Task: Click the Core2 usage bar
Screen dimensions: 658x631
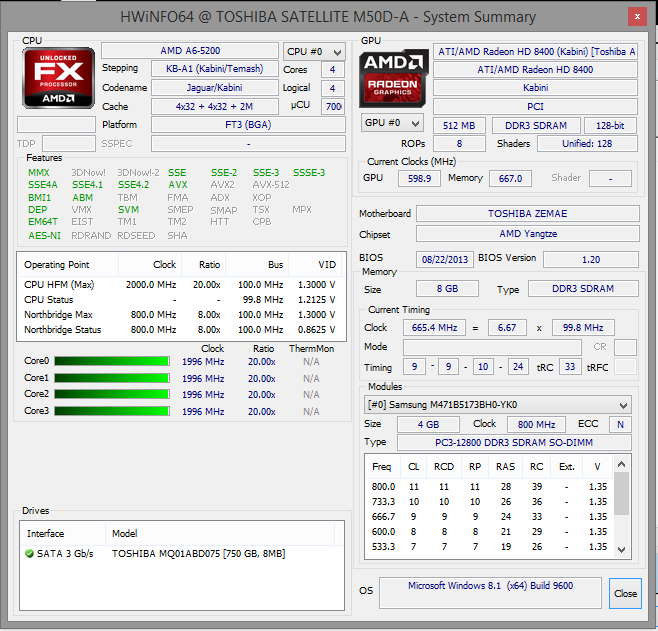Action: [x=112, y=394]
